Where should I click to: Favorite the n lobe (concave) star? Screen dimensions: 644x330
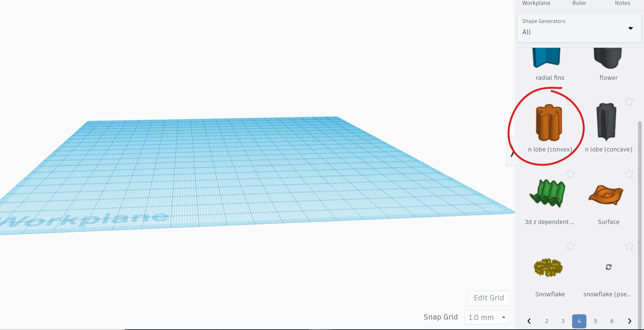click(629, 101)
